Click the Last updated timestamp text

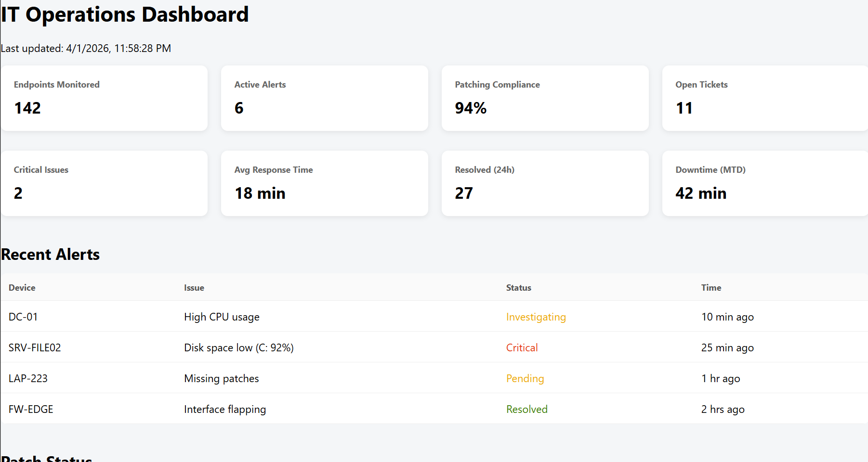click(x=86, y=48)
